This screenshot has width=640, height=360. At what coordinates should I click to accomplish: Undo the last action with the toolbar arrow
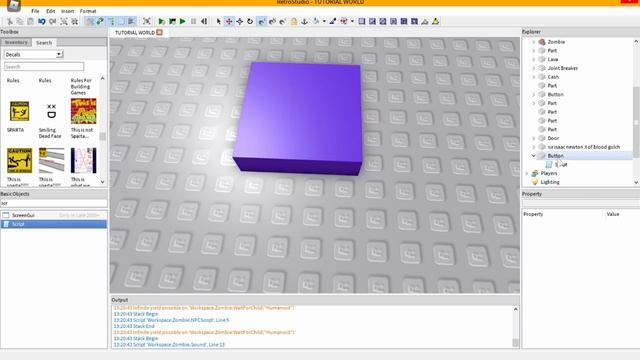point(42,21)
